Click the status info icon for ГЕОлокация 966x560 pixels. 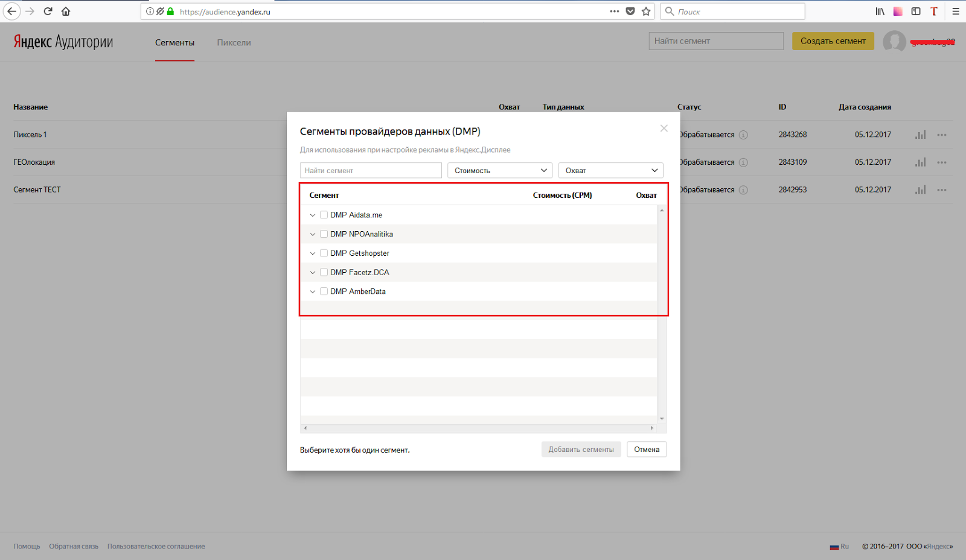(x=743, y=162)
